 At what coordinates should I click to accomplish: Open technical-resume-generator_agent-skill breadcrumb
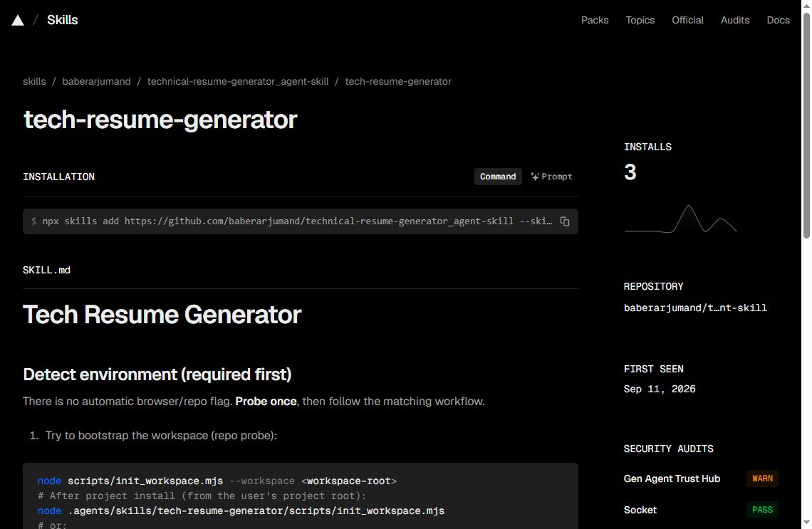coord(238,81)
